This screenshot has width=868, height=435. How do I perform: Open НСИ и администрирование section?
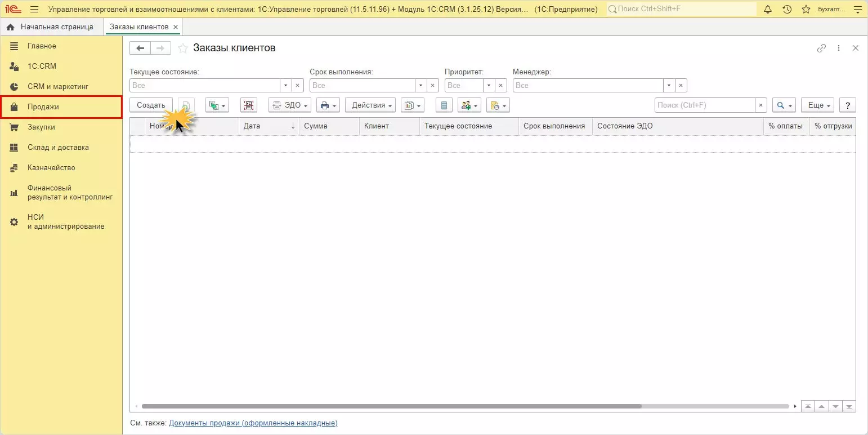pos(61,222)
